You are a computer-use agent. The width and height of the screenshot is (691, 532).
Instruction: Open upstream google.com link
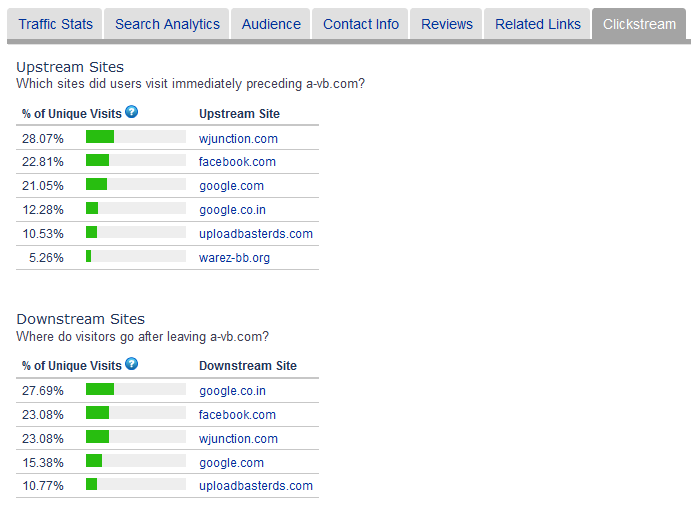[231, 186]
